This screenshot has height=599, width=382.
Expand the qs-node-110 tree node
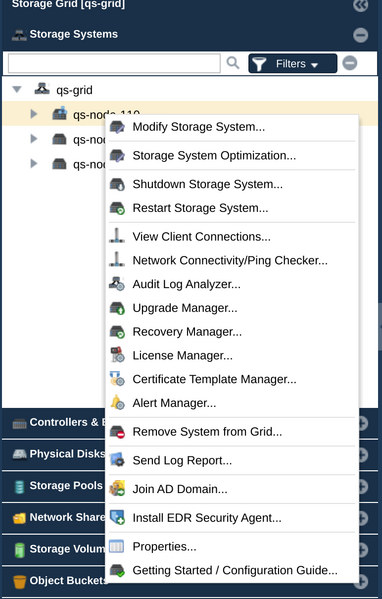(x=34, y=114)
